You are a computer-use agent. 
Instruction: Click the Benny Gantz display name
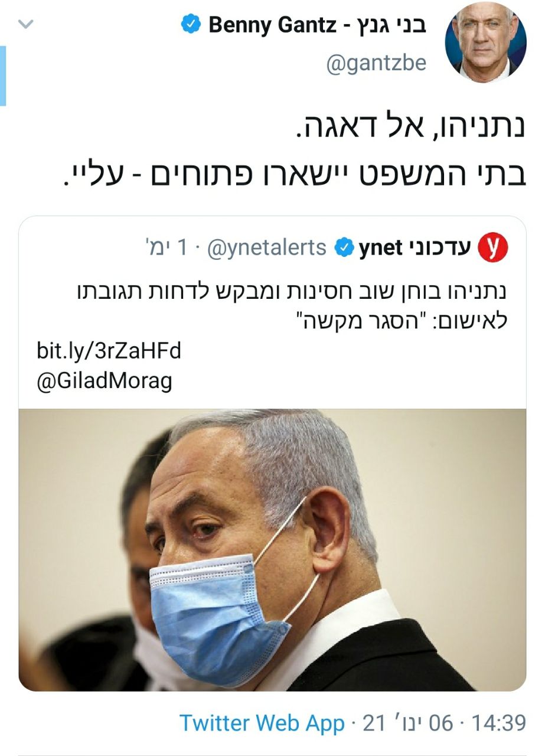click(317, 25)
